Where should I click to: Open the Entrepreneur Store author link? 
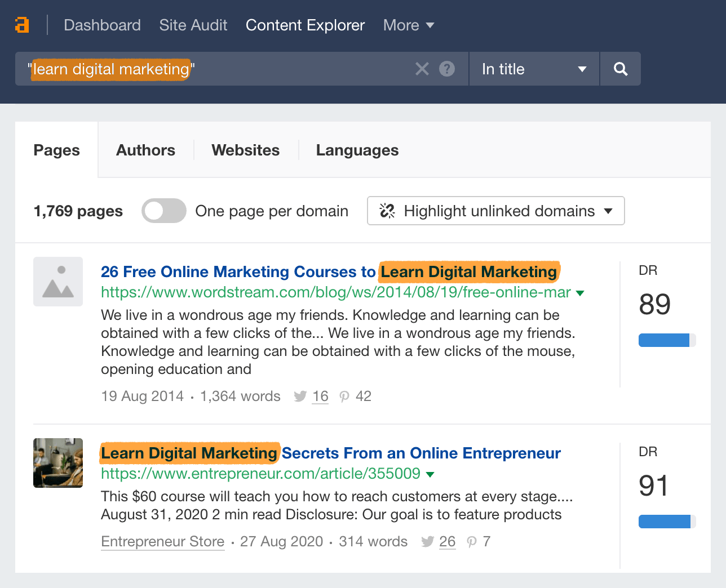162,542
